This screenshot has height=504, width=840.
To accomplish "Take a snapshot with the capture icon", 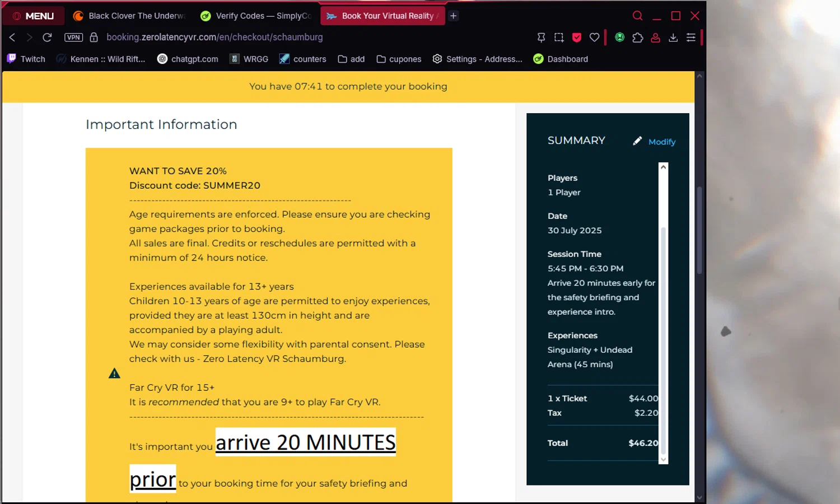I will (559, 37).
